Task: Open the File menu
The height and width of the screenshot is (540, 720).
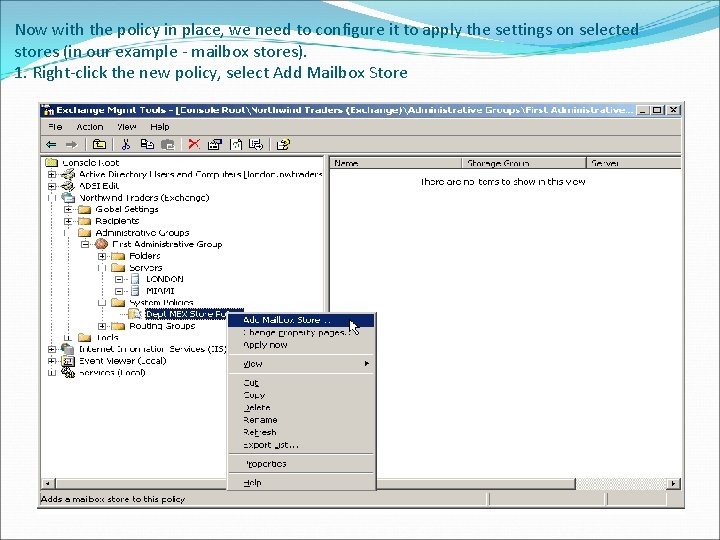Action: [x=55, y=127]
